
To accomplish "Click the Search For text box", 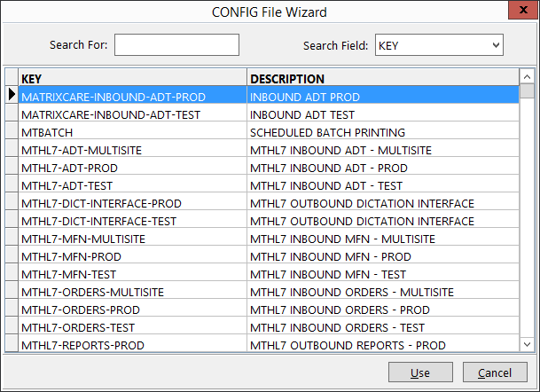I will (x=176, y=44).
